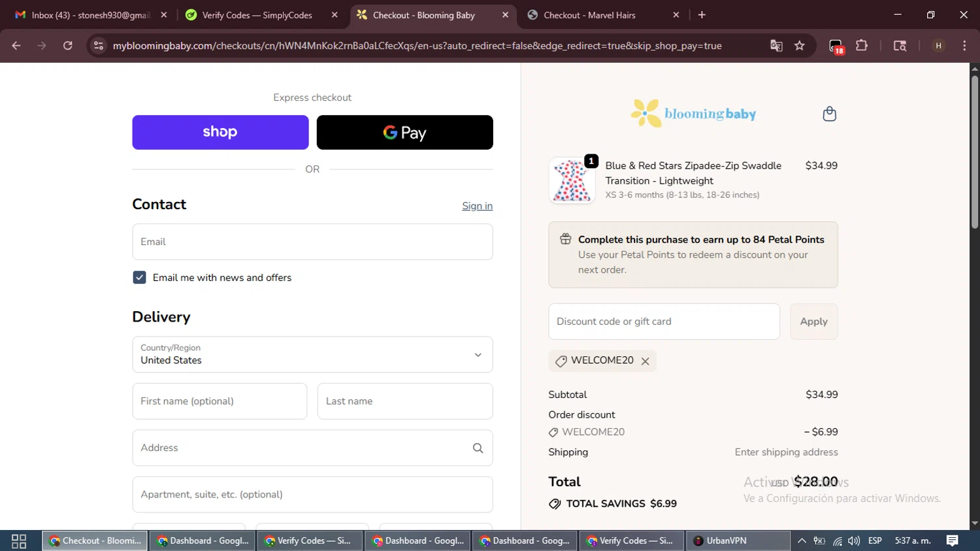Open the first Verify Codes taskbar window

tap(310, 541)
